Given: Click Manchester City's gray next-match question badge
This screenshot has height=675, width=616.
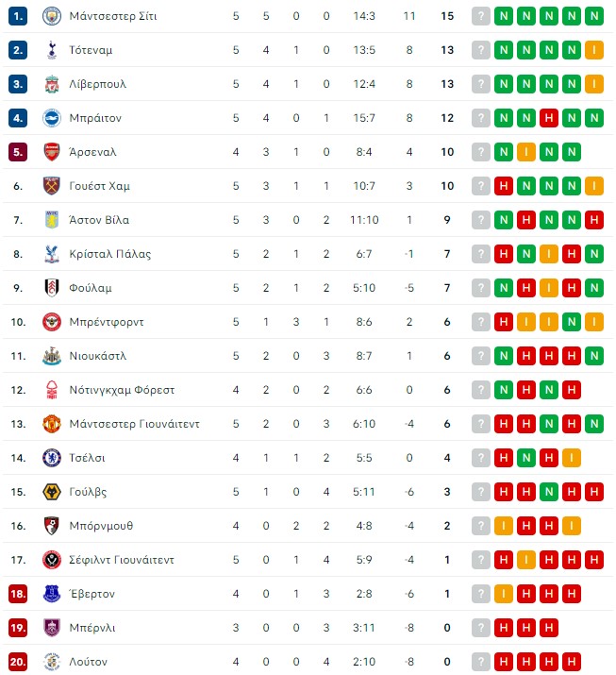Looking at the screenshot, I should [481, 16].
